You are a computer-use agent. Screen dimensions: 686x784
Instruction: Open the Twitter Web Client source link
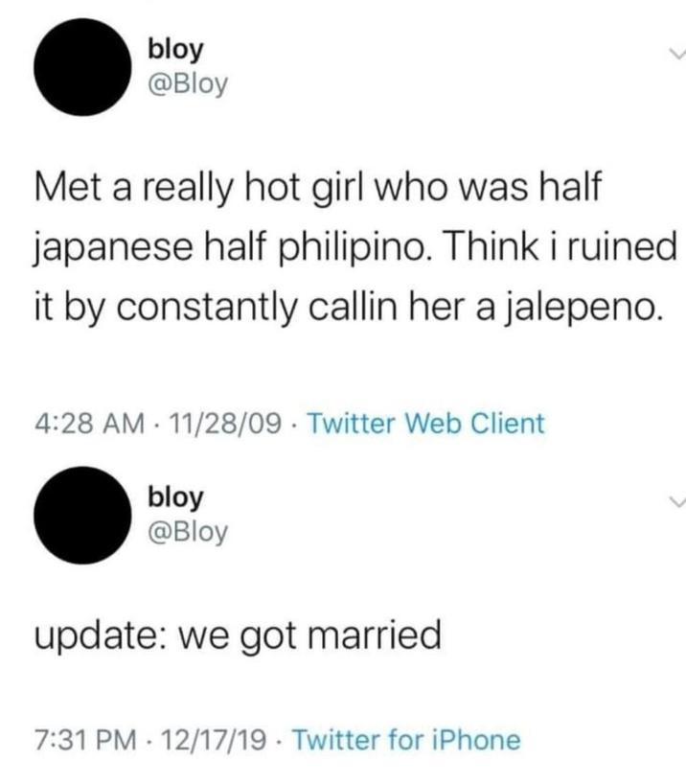425,424
